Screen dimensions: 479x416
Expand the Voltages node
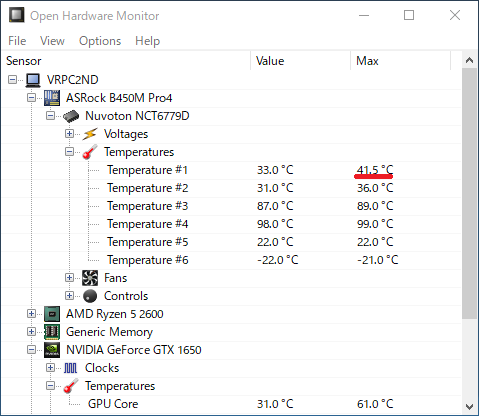pos(69,134)
